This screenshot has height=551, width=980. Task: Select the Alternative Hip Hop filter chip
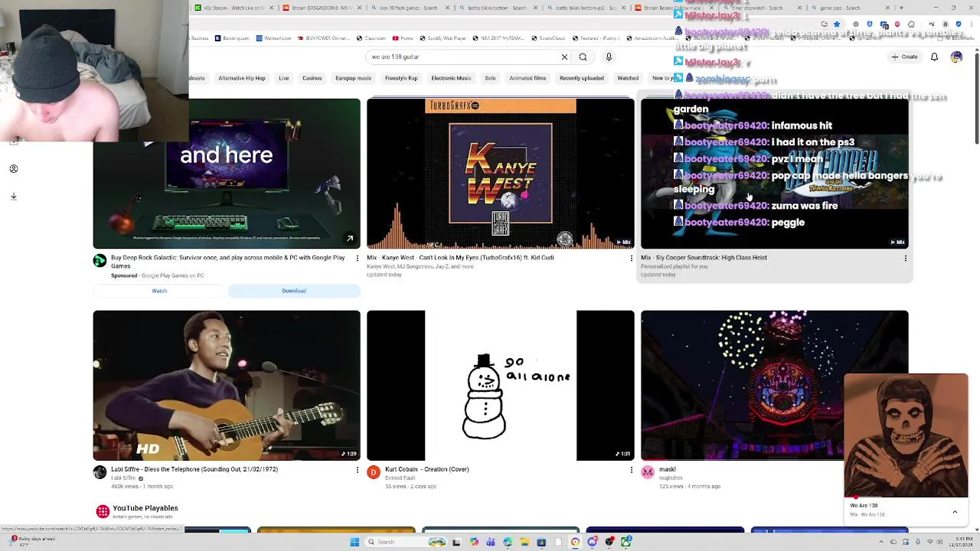pyautogui.click(x=242, y=78)
